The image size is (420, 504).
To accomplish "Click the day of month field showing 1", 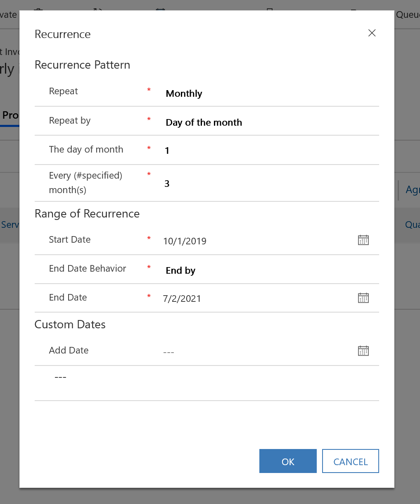I will (270, 150).
